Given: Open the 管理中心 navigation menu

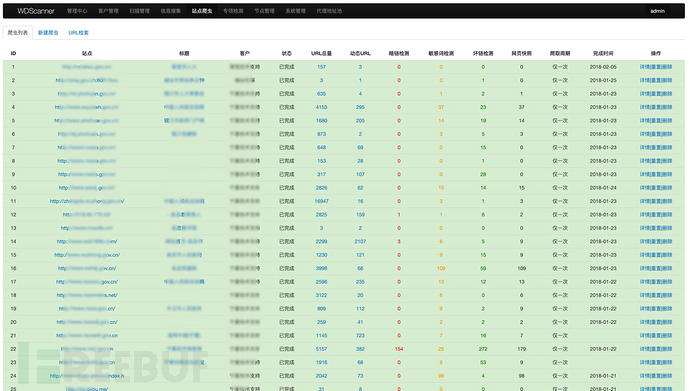Looking at the screenshot, I should 77,11.
